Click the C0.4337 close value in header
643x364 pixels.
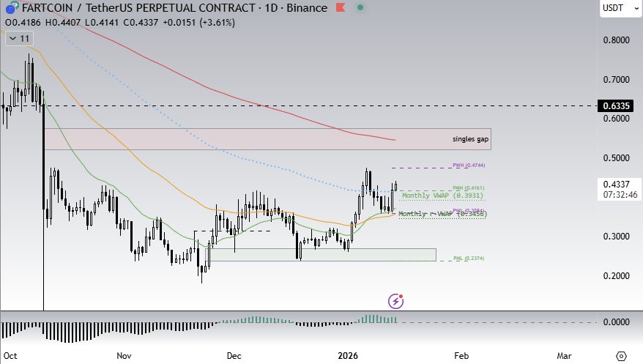141,23
